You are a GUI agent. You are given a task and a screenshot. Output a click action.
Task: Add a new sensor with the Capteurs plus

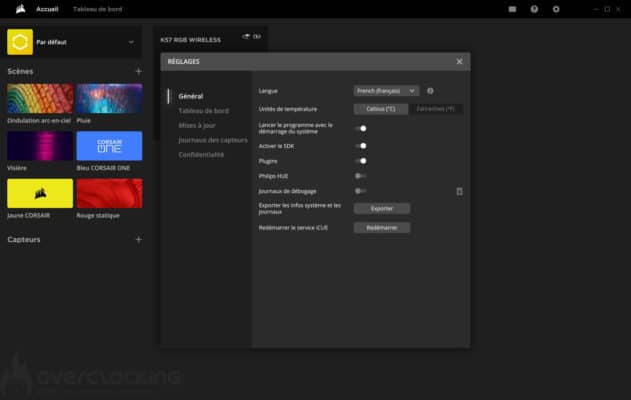tap(138, 239)
